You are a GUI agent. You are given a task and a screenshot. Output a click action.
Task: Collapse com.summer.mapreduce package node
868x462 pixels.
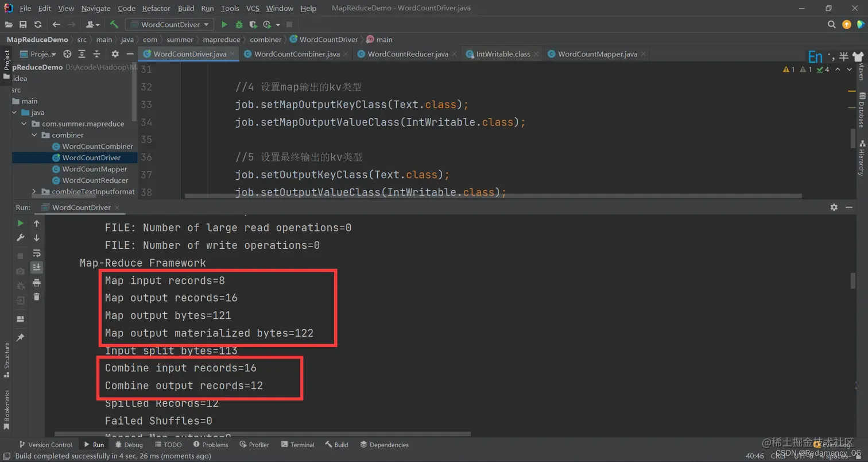(x=24, y=124)
